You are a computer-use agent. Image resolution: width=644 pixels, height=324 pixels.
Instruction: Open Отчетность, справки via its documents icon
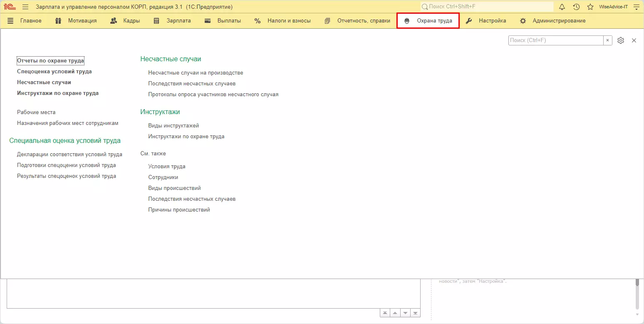tap(327, 21)
